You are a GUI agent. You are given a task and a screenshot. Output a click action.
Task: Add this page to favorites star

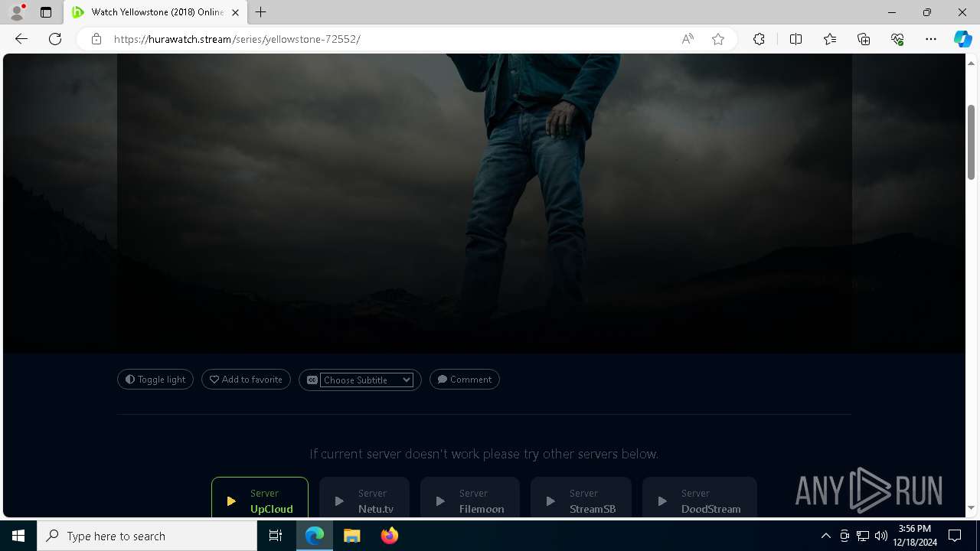click(x=718, y=39)
